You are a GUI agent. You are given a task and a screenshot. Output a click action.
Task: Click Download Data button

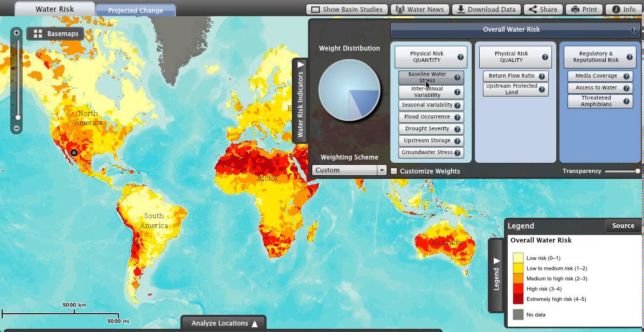[486, 10]
